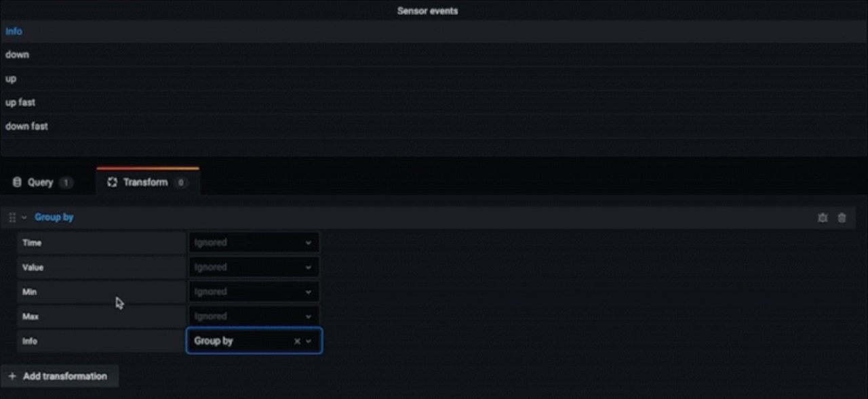Click the debug bug icon for Group by
The image size is (868, 399).
point(823,218)
